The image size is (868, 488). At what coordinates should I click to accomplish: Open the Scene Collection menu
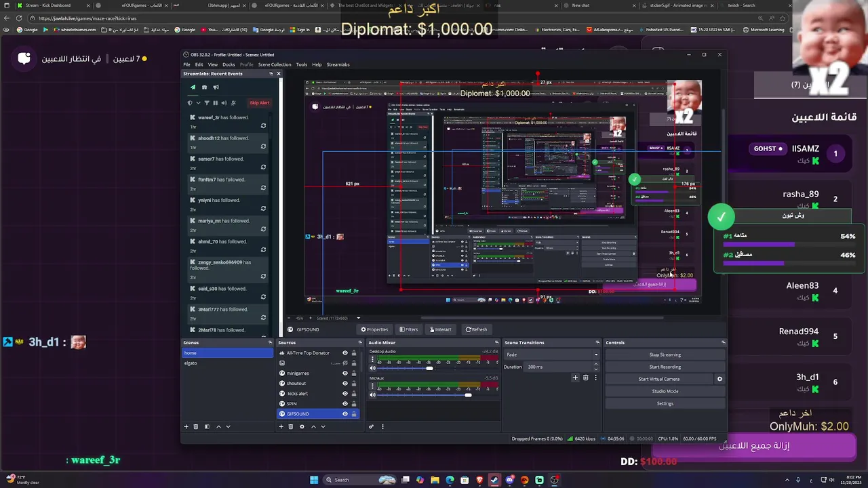pos(275,64)
